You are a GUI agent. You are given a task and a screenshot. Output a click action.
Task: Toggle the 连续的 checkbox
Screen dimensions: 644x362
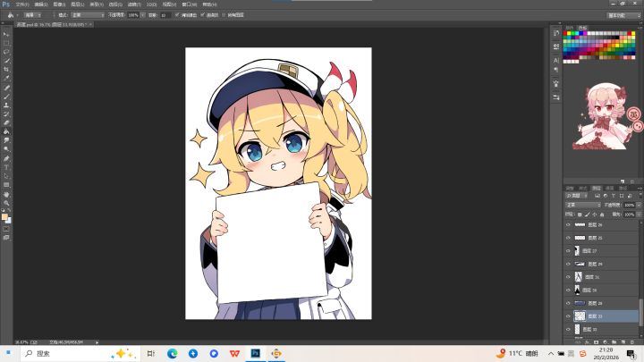(202, 15)
